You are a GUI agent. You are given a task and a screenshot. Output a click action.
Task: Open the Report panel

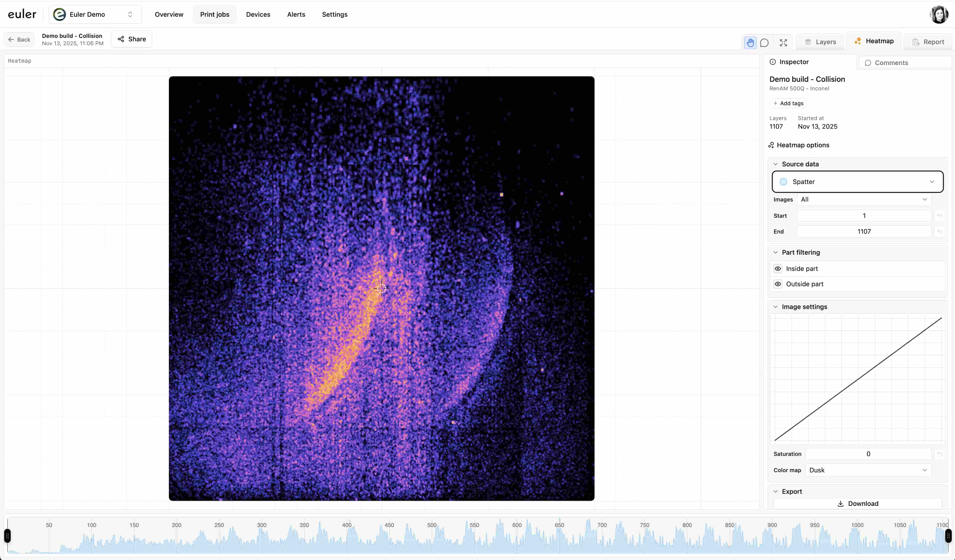(x=928, y=42)
